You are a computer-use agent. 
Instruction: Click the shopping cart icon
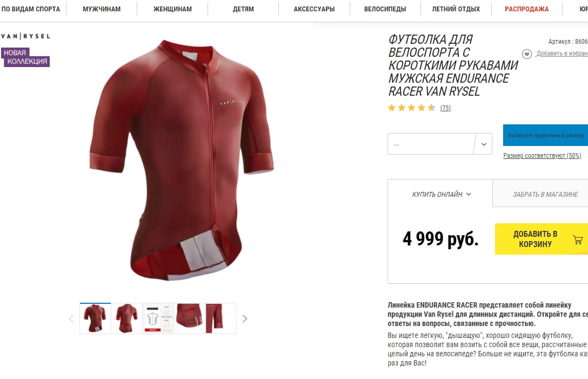[x=578, y=240]
